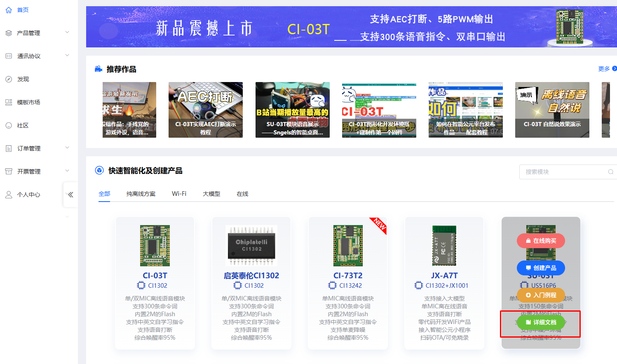Viewport: 617px width, 364px height.
Task: Select the 全部 tab
Action: tap(104, 194)
